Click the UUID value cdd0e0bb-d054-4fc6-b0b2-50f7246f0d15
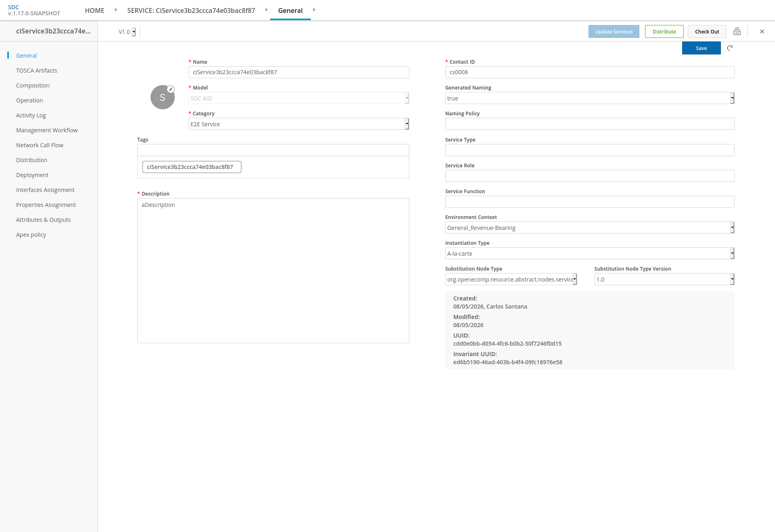775x532 pixels. click(x=507, y=344)
